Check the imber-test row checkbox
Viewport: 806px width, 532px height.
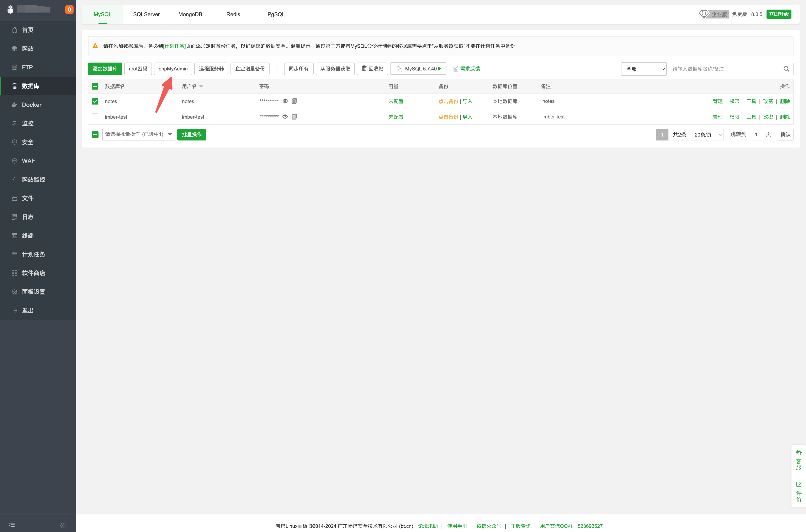coord(95,117)
